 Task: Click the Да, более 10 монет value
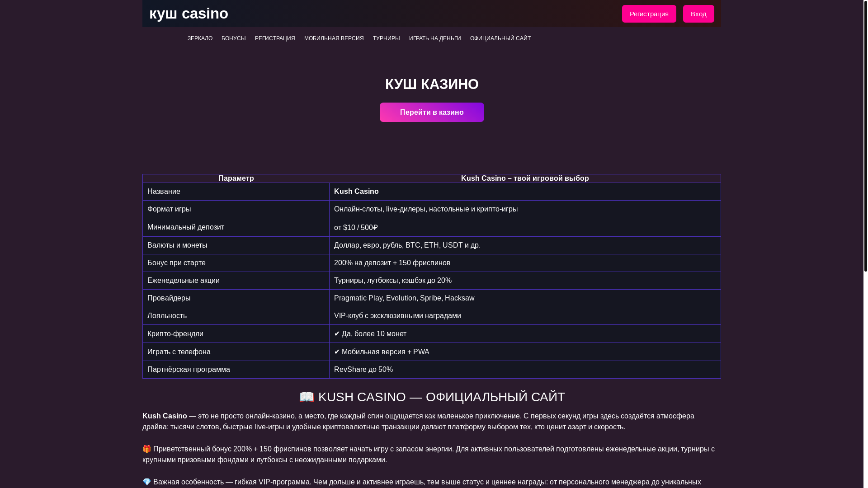pyautogui.click(x=525, y=334)
